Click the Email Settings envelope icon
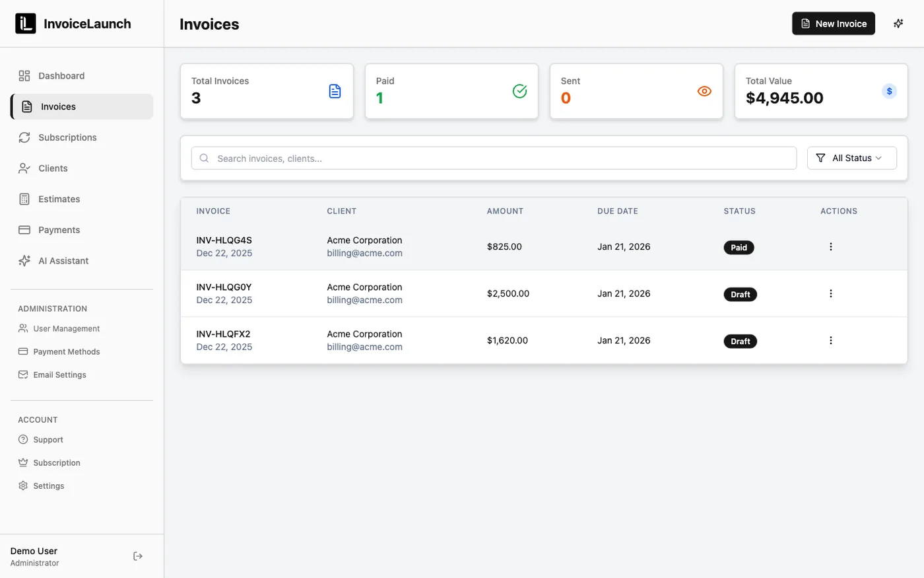Viewport: 924px width, 578px height. click(x=23, y=375)
